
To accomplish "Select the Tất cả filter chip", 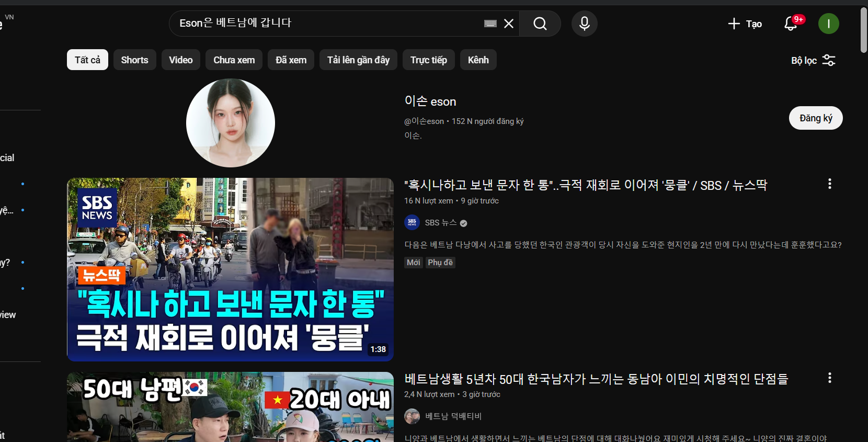I will (x=87, y=60).
